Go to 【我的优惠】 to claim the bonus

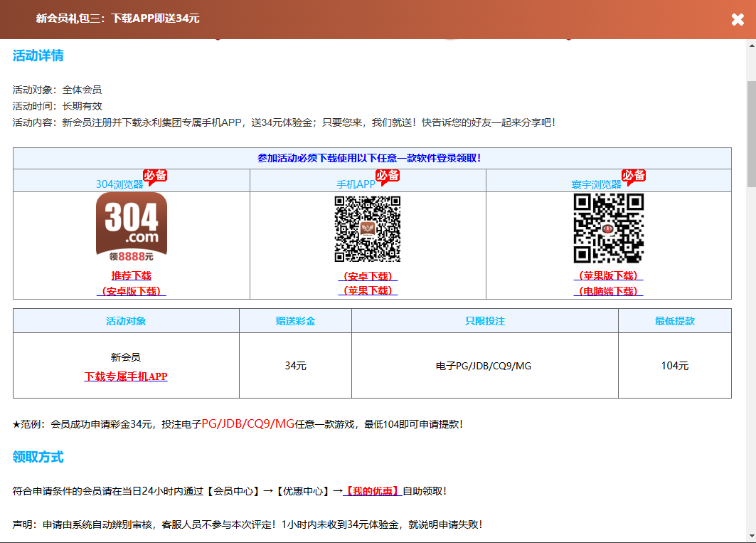[373, 491]
